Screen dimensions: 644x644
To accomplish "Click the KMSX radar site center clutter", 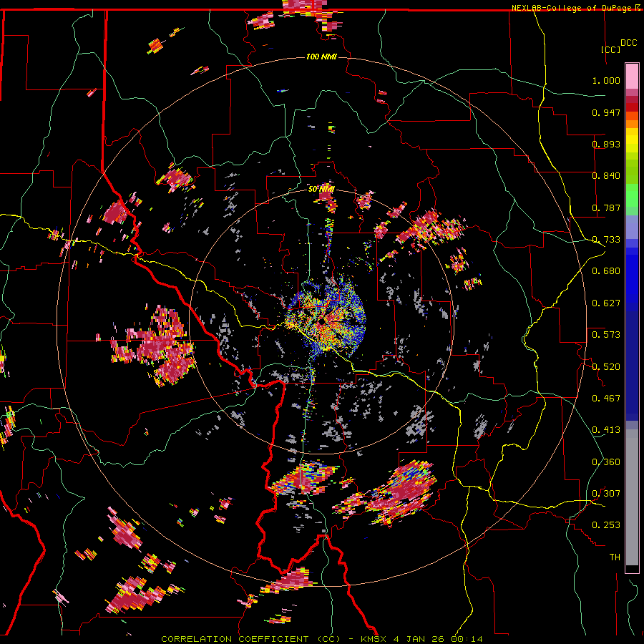I will coord(321,321).
